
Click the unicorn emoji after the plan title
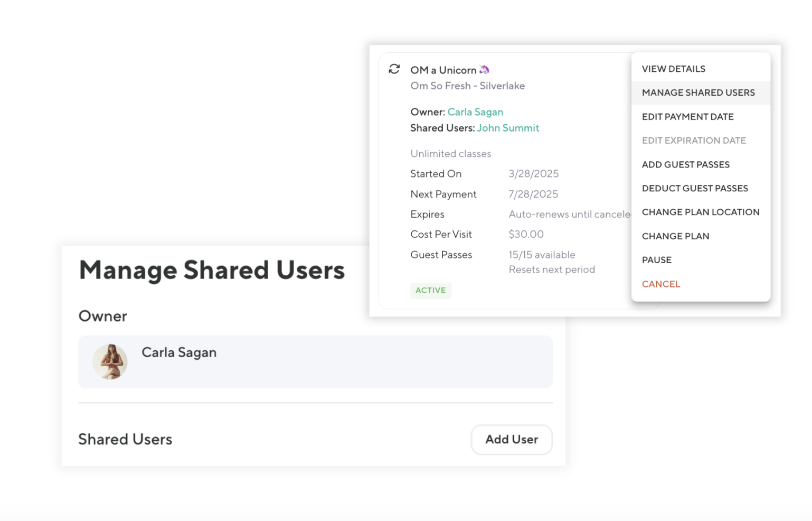(484, 70)
